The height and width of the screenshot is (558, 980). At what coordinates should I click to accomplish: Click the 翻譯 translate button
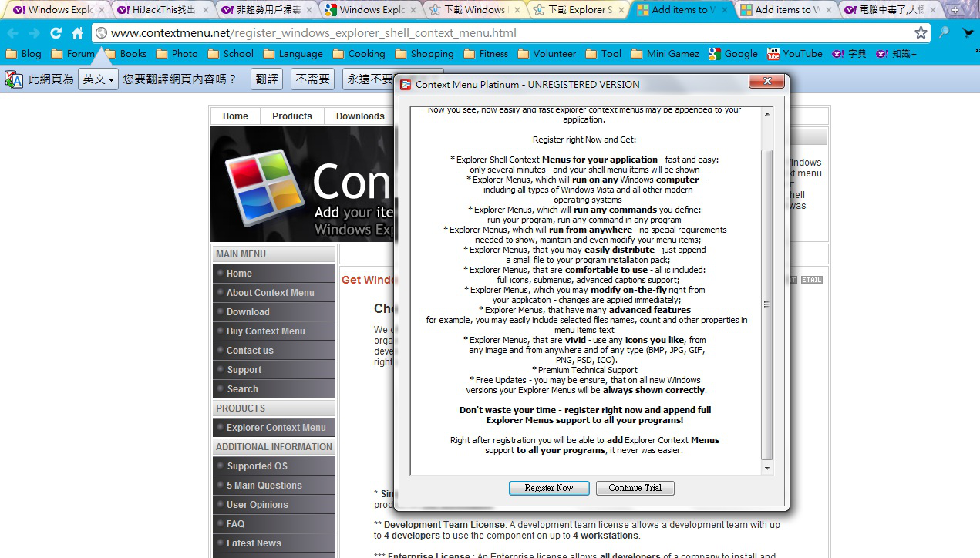point(267,79)
